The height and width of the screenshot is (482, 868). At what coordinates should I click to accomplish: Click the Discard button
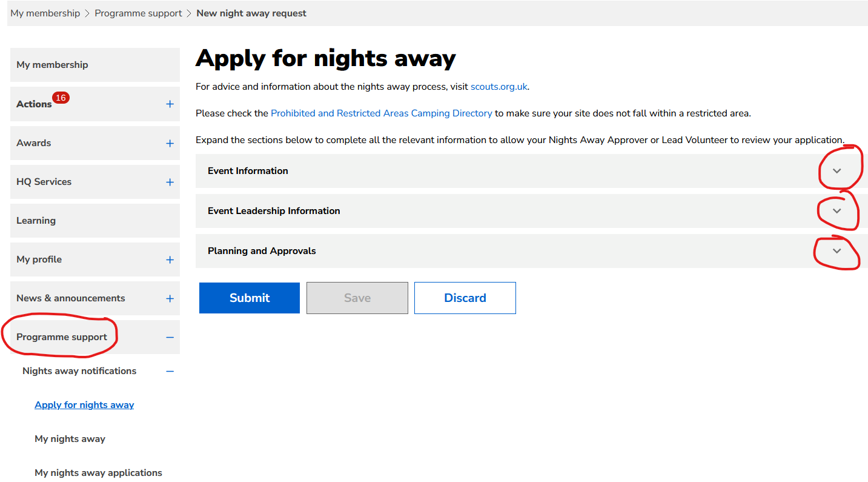pos(465,298)
